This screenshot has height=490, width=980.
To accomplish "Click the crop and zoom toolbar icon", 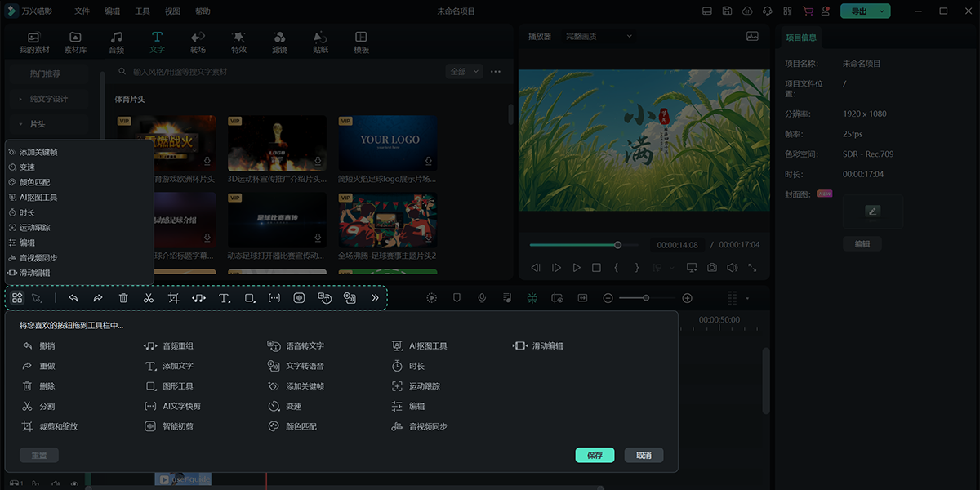I will 173,298.
